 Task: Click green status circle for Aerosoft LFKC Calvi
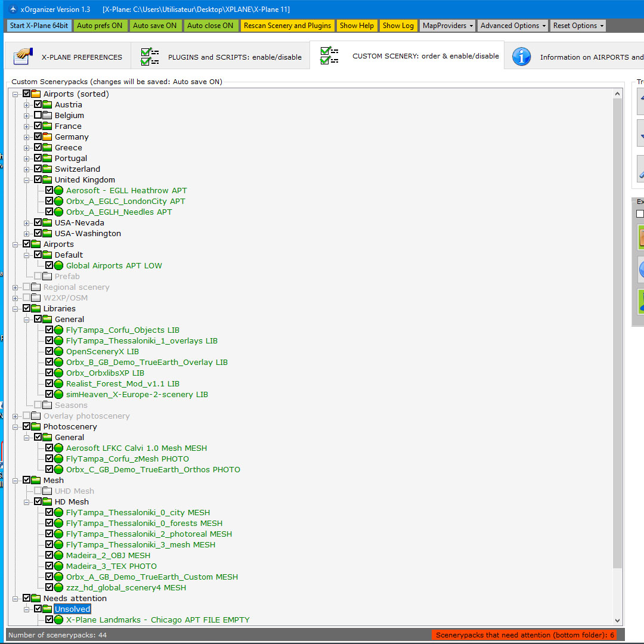(x=58, y=448)
